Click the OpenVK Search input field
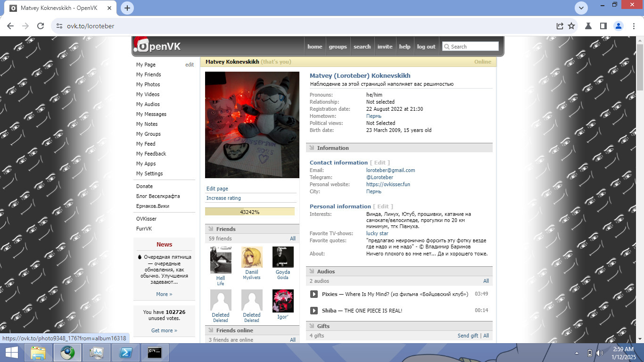 tap(473, 47)
